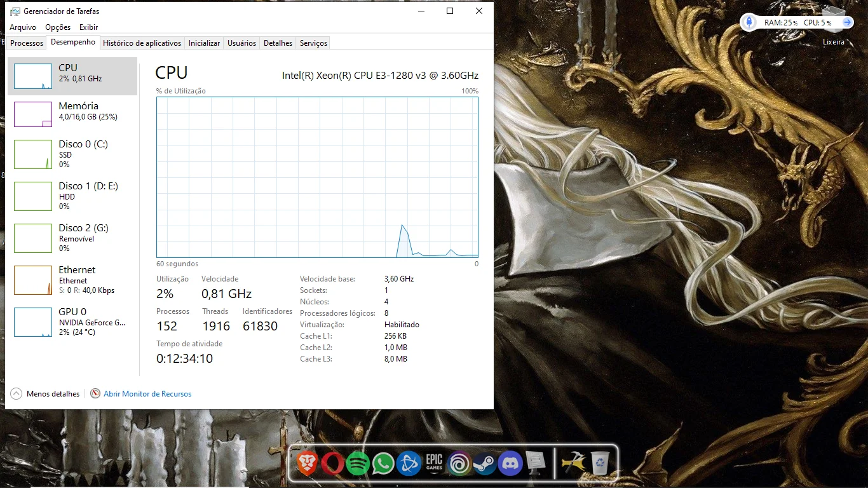This screenshot has height=488, width=868.
Task: Click the RAM: 25 % readout in the widget
Action: tap(781, 23)
